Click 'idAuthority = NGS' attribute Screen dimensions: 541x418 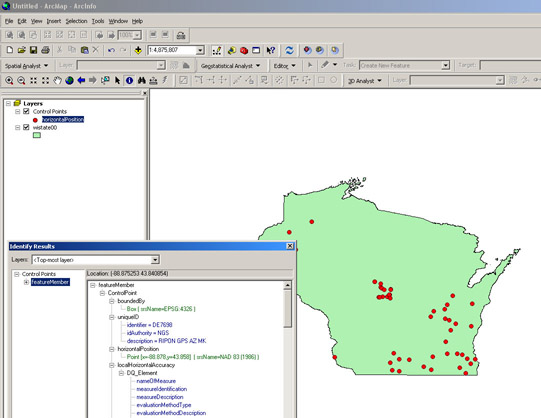click(x=148, y=333)
